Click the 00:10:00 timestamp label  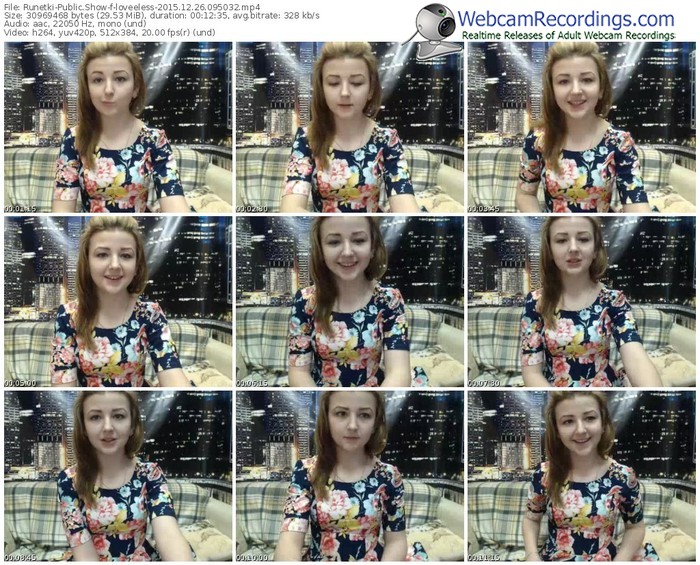(252, 555)
